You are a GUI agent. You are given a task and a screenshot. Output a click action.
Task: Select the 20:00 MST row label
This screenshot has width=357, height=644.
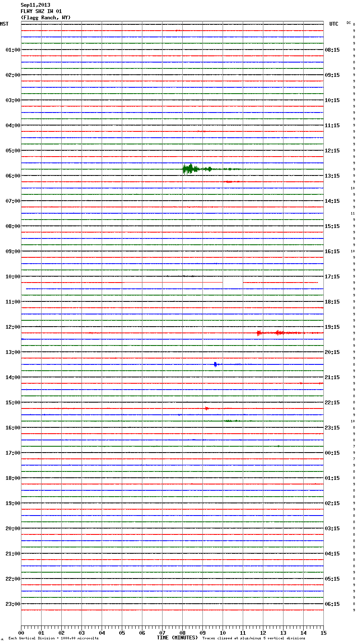[x=13, y=529]
